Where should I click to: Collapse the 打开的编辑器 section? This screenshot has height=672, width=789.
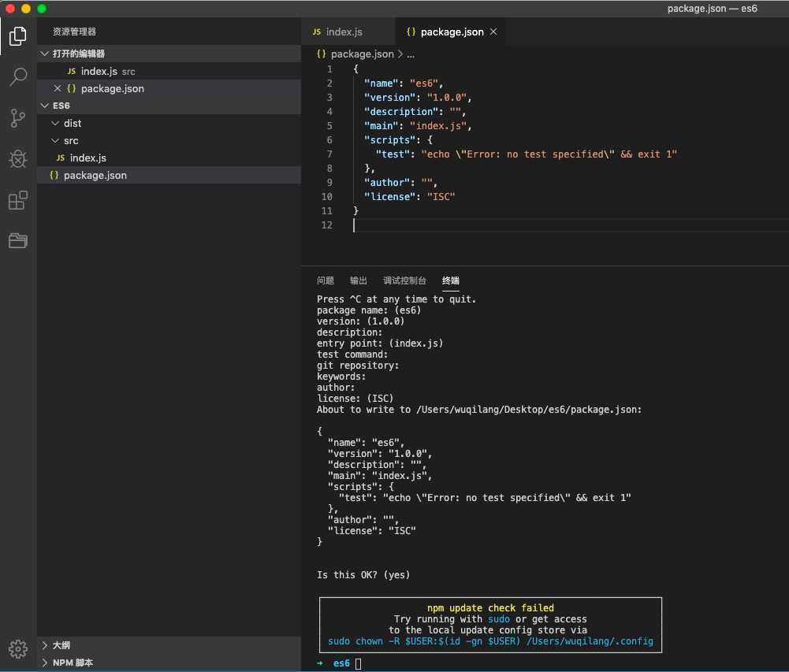pos(45,54)
